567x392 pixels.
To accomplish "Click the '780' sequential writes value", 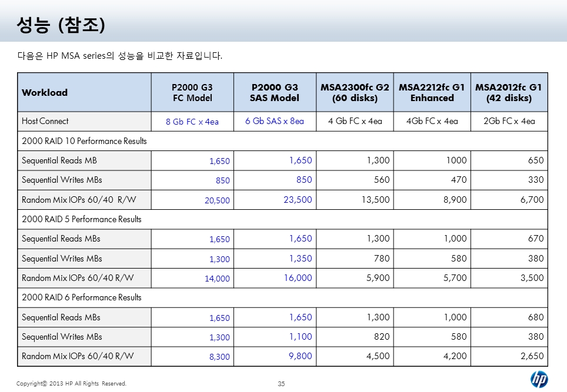I will (382, 259).
